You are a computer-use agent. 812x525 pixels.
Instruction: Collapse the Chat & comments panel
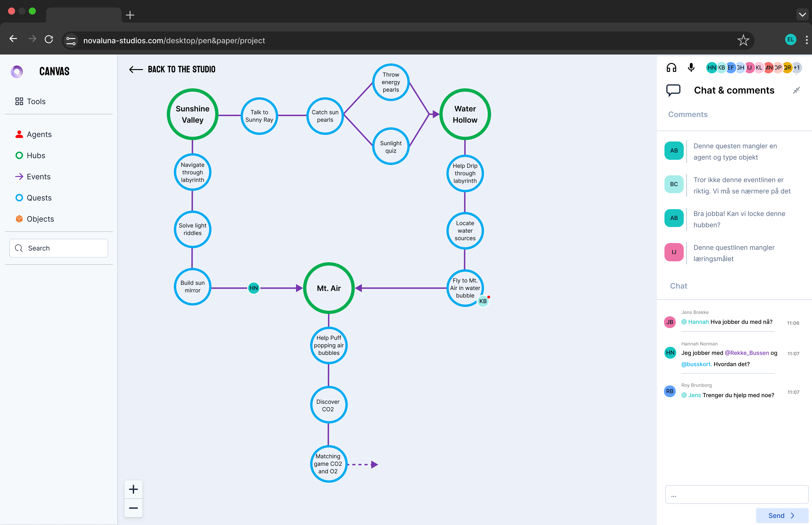[796, 90]
